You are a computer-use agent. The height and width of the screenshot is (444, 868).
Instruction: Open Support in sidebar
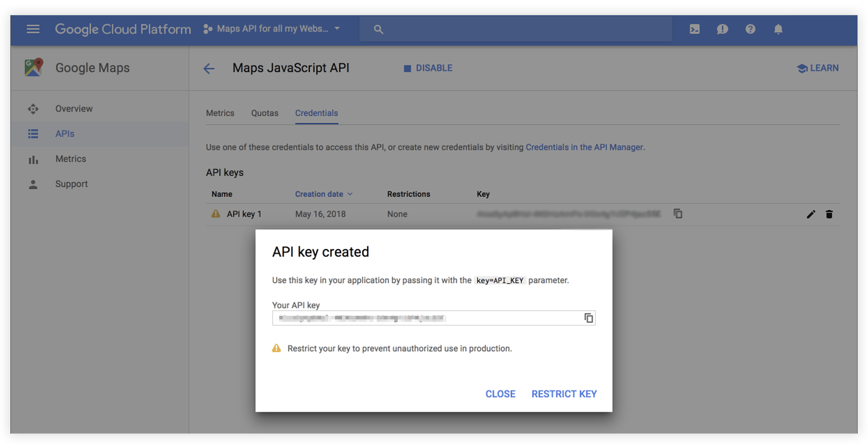point(71,184)
